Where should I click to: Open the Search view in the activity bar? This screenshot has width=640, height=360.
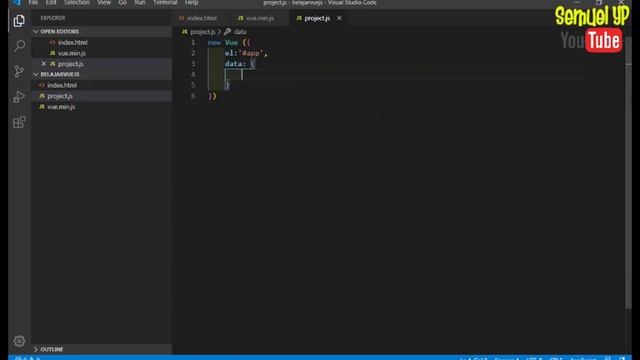19,46
